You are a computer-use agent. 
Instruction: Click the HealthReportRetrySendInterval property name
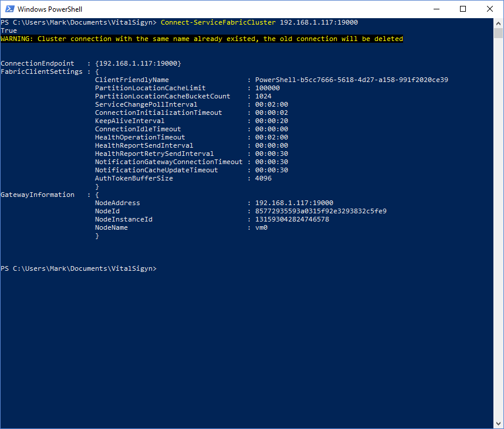(154, 154)
